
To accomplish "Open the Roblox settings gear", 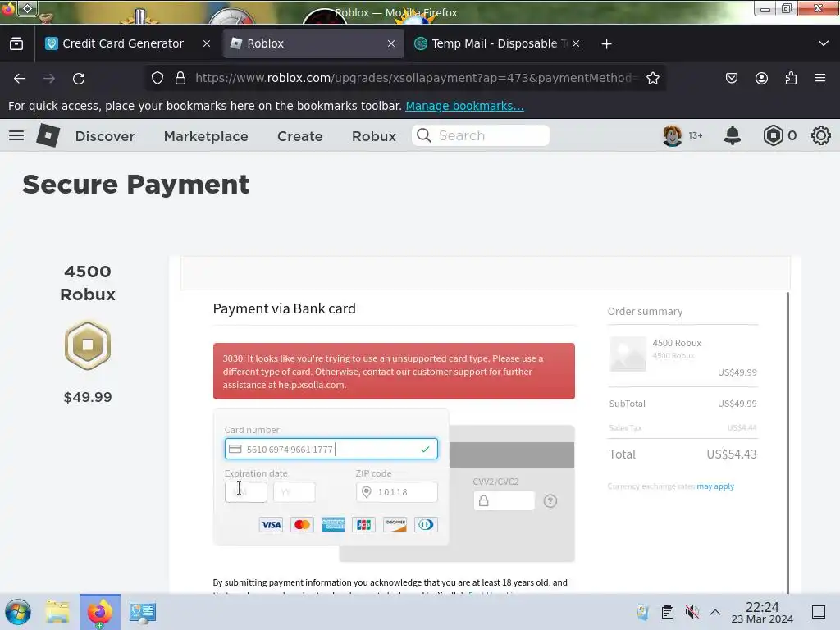I will coord(820,135).
